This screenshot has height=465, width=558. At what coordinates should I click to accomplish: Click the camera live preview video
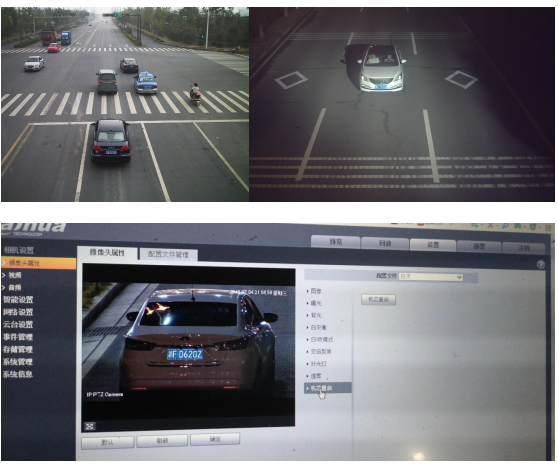(x=188, y=346)
